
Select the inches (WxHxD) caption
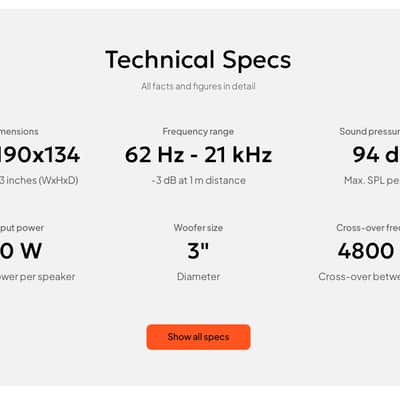[39, 180]
